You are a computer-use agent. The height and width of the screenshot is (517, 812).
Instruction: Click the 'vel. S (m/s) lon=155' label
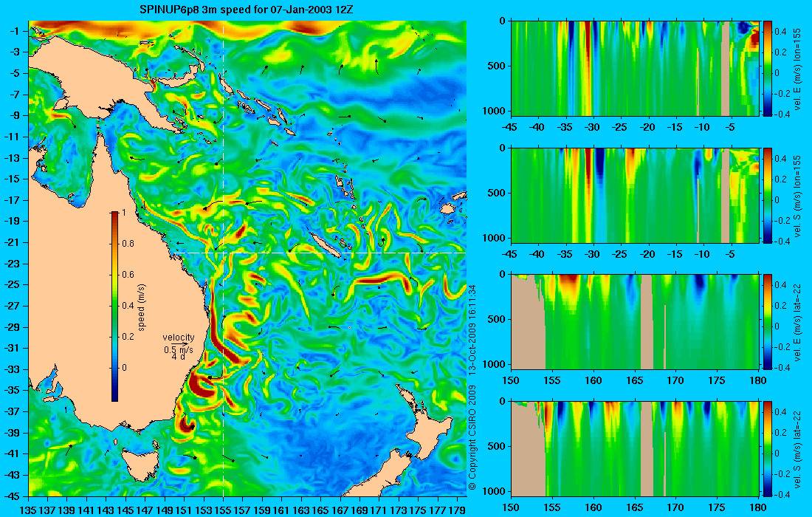[x=797, y=196]
